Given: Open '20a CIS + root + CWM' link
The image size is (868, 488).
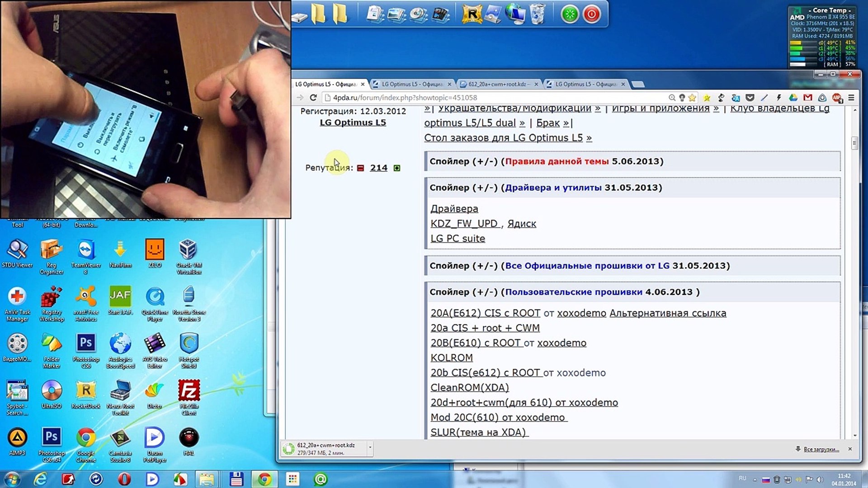Looking at the screenshot, I should pos(485,328).
